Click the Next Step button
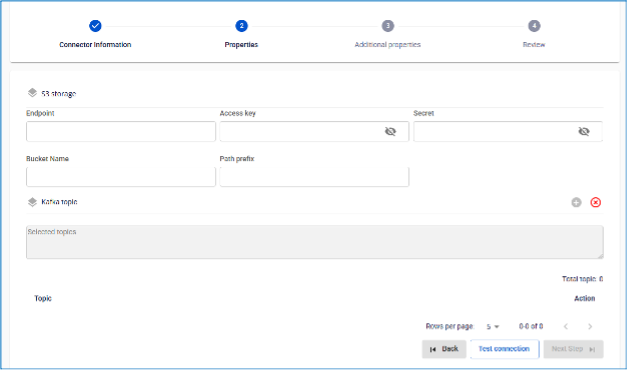 pyautogui.click(x=574, y=349)
